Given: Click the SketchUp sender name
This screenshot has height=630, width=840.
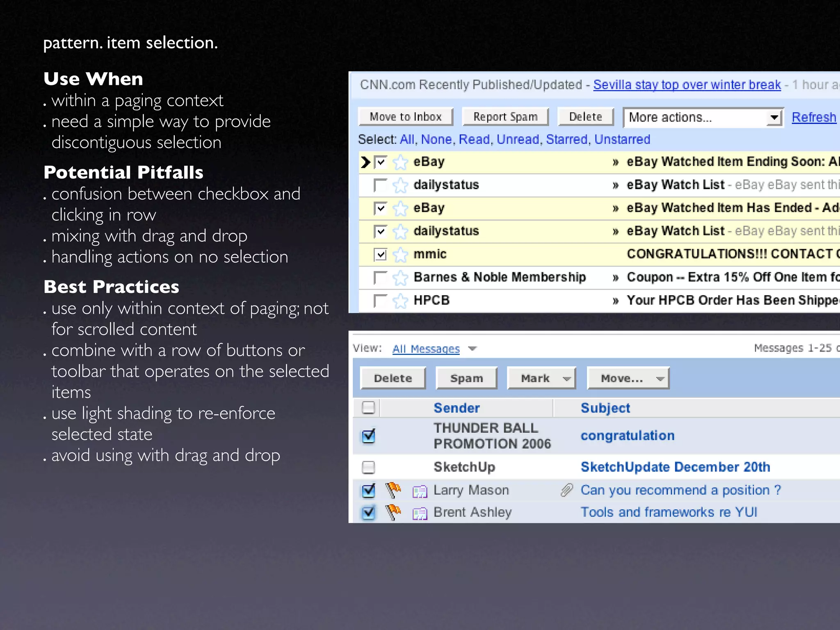Looking at the screenshot, I should coord(464,467).
